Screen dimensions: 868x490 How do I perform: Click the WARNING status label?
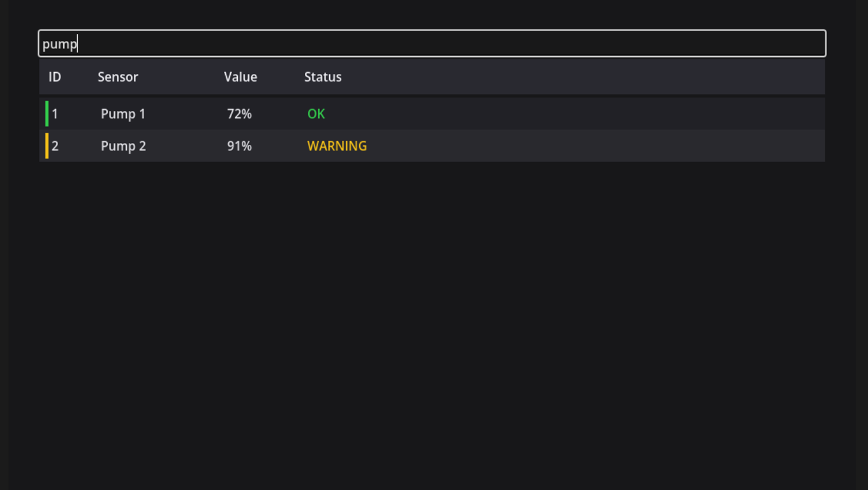coord(337,145)
